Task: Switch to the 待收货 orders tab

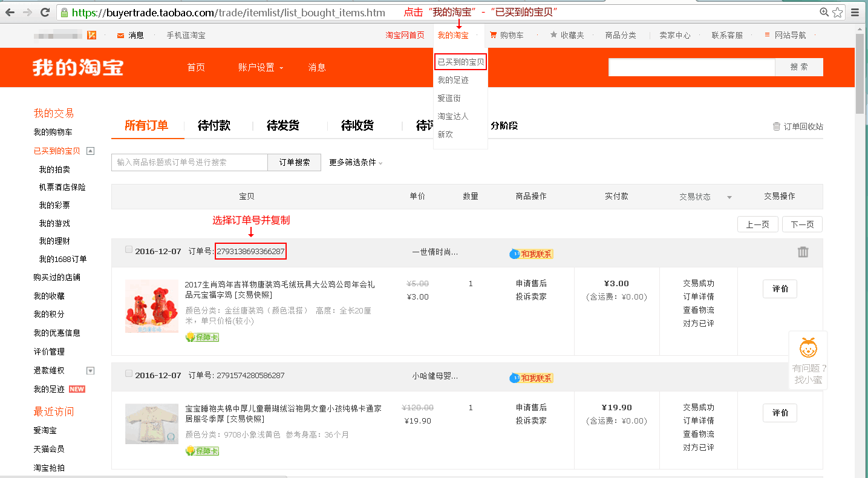Action: point(357,125)
